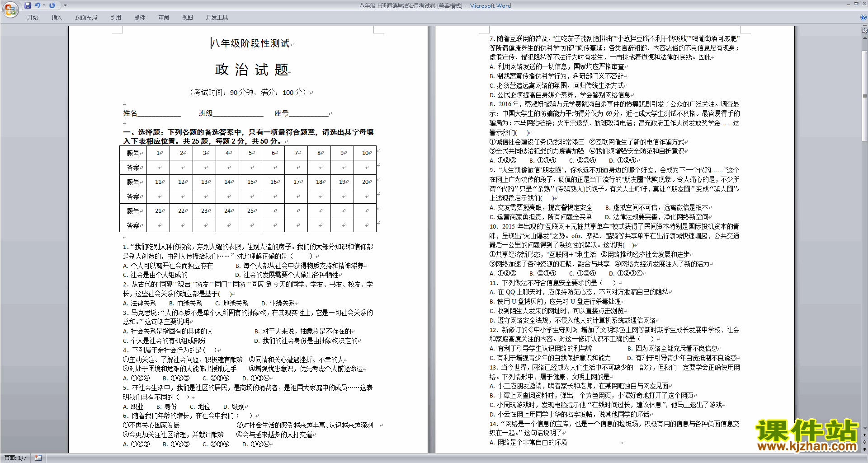Switch to the 引用 tab
This screenshot has height=463, width=868.
point(116,18)
